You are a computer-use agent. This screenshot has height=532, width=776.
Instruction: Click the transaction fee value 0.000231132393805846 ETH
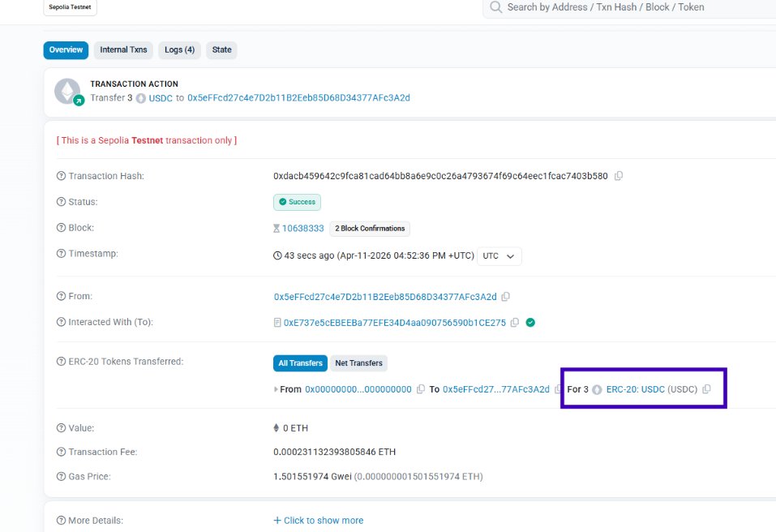(335, 452)
